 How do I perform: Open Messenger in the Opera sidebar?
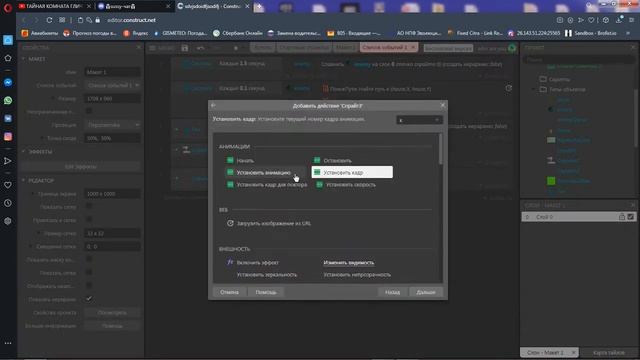[x=8, y=82]
